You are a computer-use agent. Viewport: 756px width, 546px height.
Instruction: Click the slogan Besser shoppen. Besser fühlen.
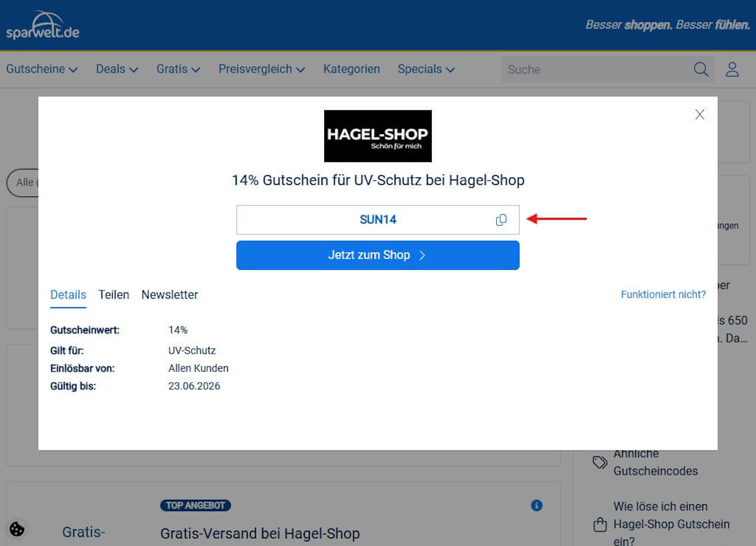tap(667, 25)
